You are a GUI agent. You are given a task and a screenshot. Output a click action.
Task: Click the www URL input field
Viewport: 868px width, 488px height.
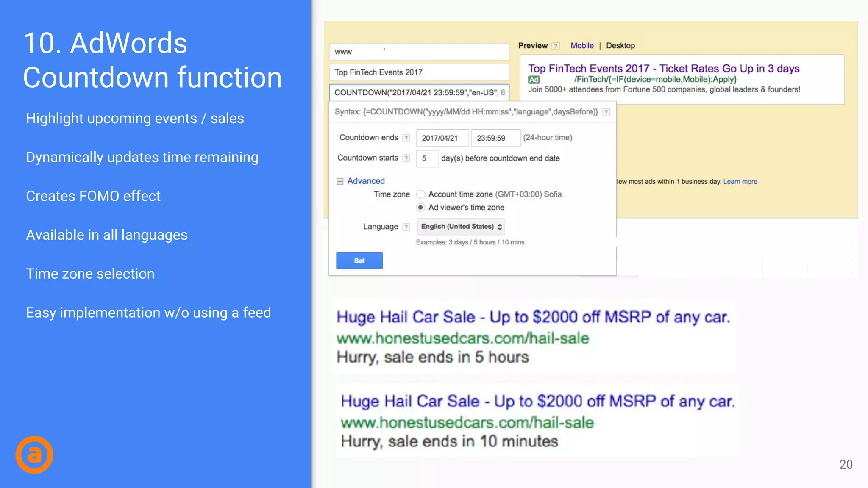(419, 52)
